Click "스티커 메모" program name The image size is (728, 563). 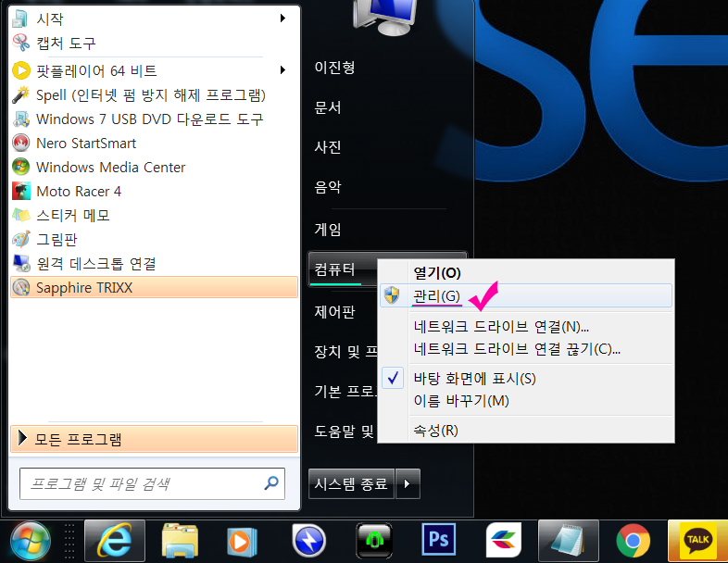pos(73,216)
